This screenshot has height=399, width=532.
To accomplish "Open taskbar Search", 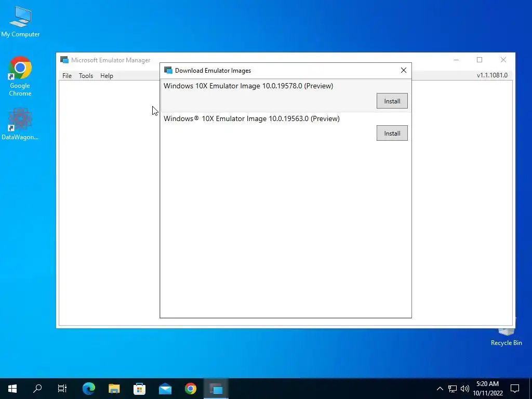I will (x=37, y=389).
